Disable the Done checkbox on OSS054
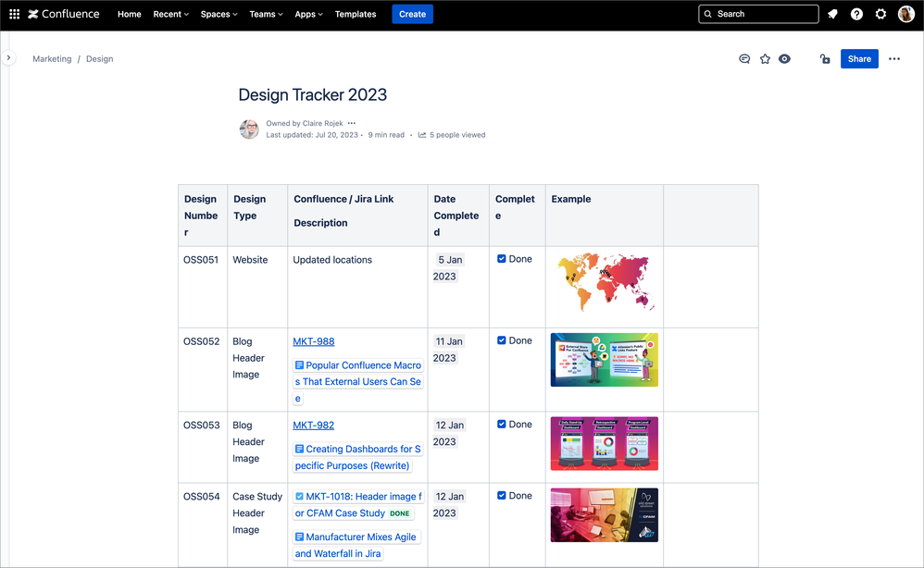924x568 pixels. pyautogui.click(x=501, y=495)
